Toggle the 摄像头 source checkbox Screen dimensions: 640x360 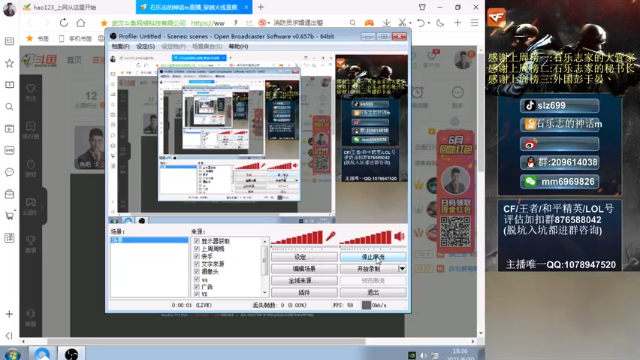(x=197, y=271)
